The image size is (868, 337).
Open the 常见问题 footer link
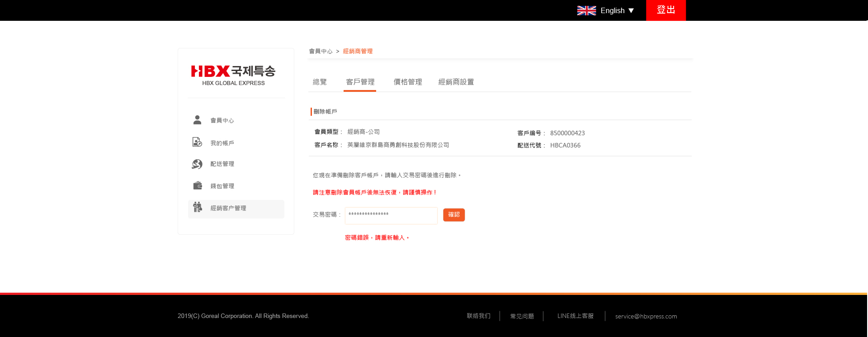click(522, 316)
